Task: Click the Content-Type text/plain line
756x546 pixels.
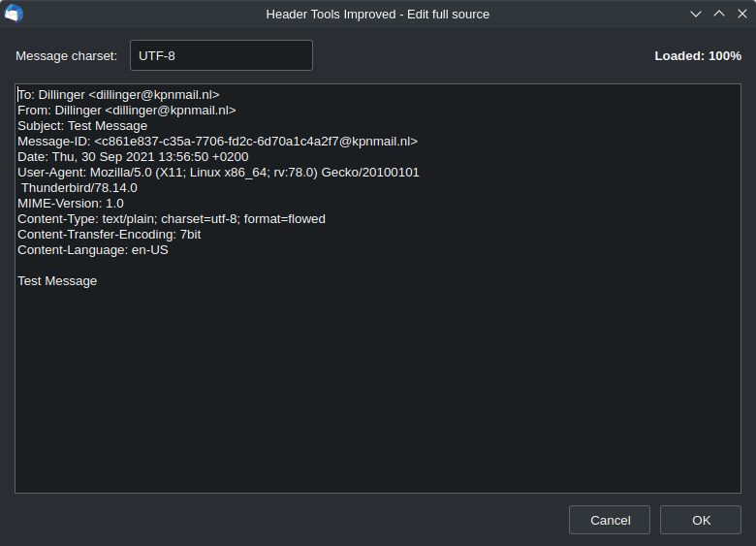Action: [x=172, y=219]
